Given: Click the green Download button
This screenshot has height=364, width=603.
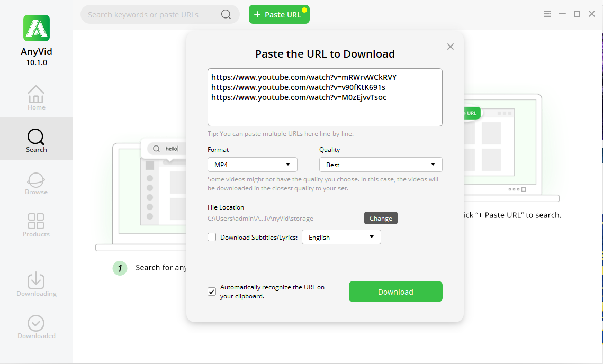Looking at the screenshot, I should [395, 292].
